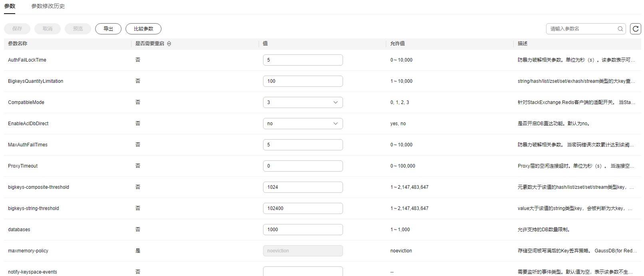
Task: Click the refresh icon button
Action: click(x=635, y=29)
